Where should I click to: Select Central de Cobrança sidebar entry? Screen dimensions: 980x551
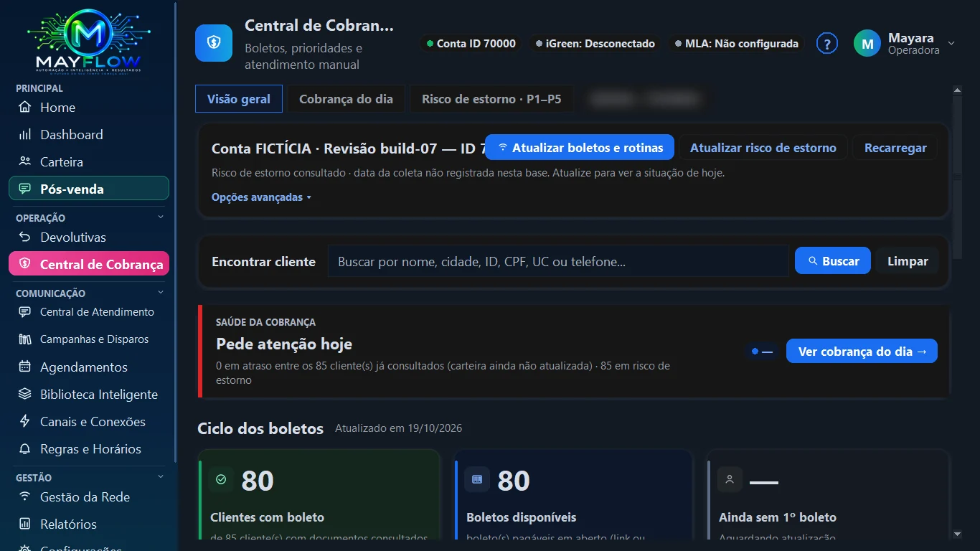point(89,264)
